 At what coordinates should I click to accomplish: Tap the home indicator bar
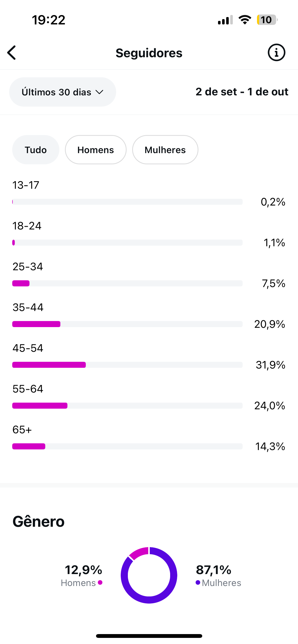[x=149, y=636]
